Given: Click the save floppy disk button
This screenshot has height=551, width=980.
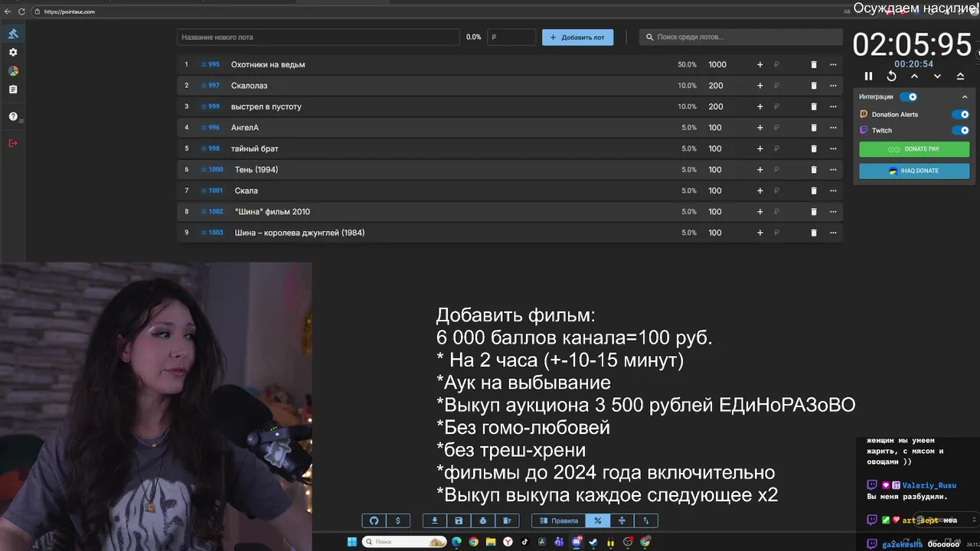Looking at the screenshot, I should (459, 520).
